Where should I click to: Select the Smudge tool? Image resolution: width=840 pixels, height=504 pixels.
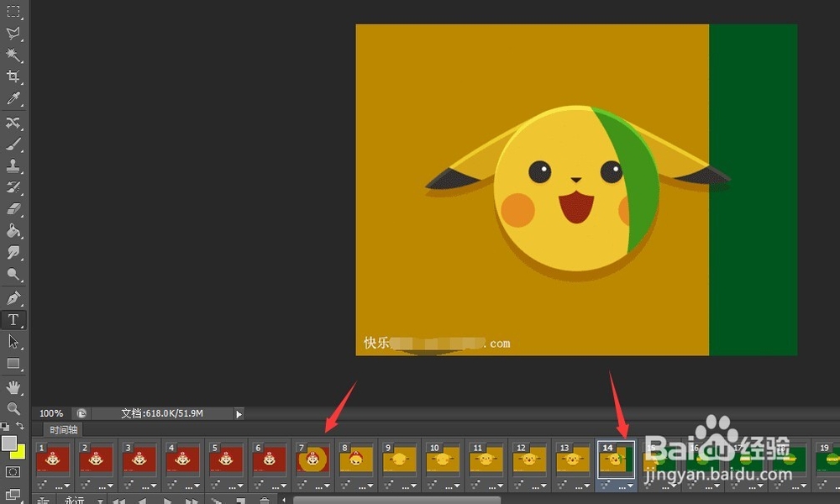click(x=13, y=252)
